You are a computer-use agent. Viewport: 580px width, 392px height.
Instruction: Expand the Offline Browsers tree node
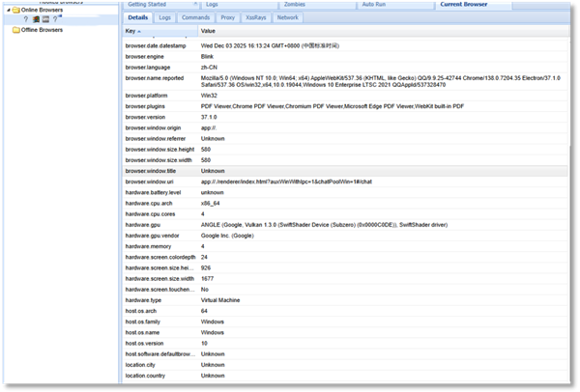[7, 29]
